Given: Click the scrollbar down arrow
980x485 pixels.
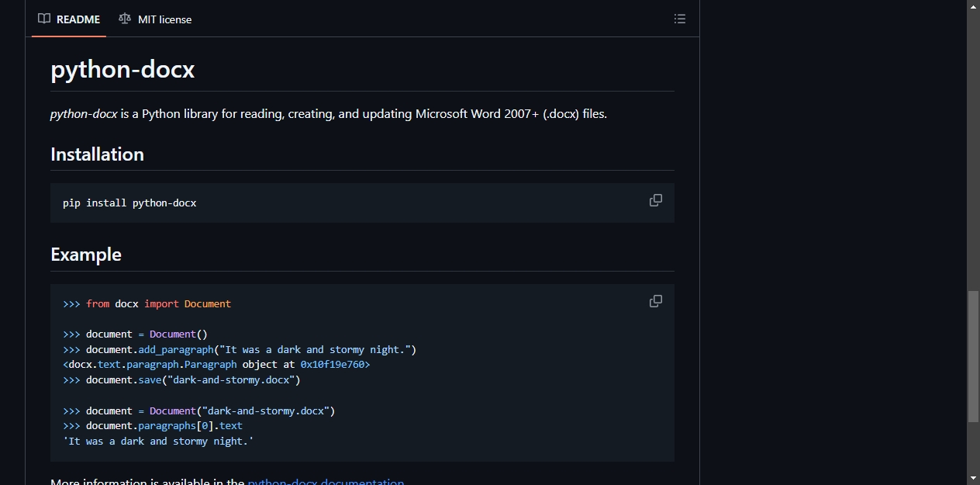Looking at the screenshot, I should pos(974,478).
